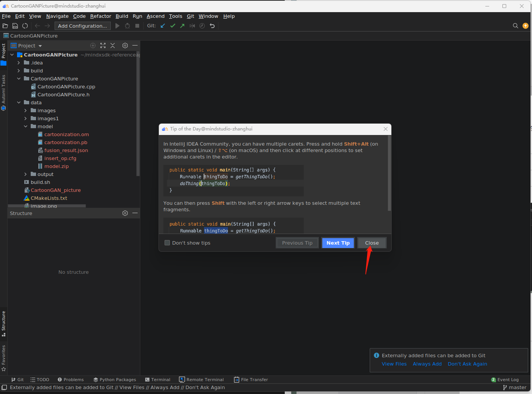Open the Terminal tool window tab
Viewport: 532px width, 394px height.
[x=158, y=380]
